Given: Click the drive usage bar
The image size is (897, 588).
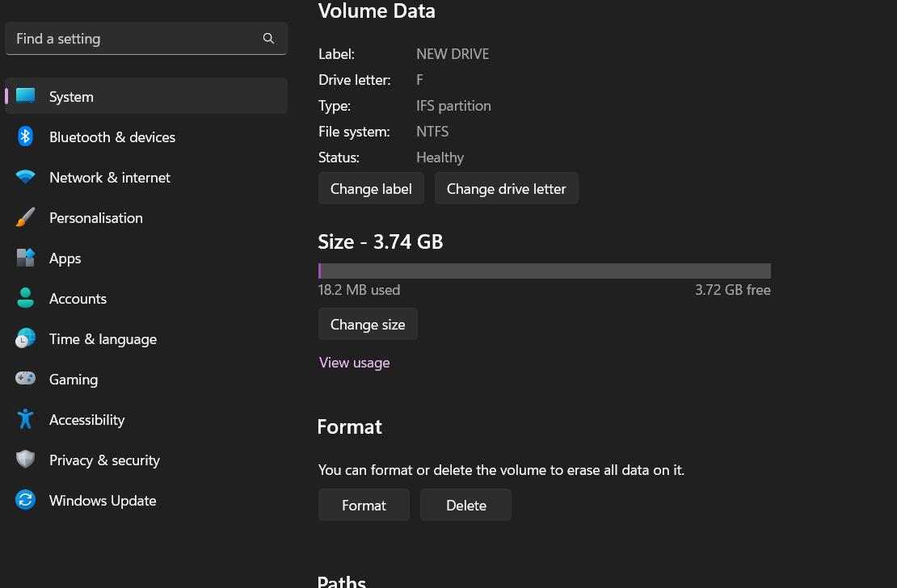Looking at the screenshot, I should (544, 271).
